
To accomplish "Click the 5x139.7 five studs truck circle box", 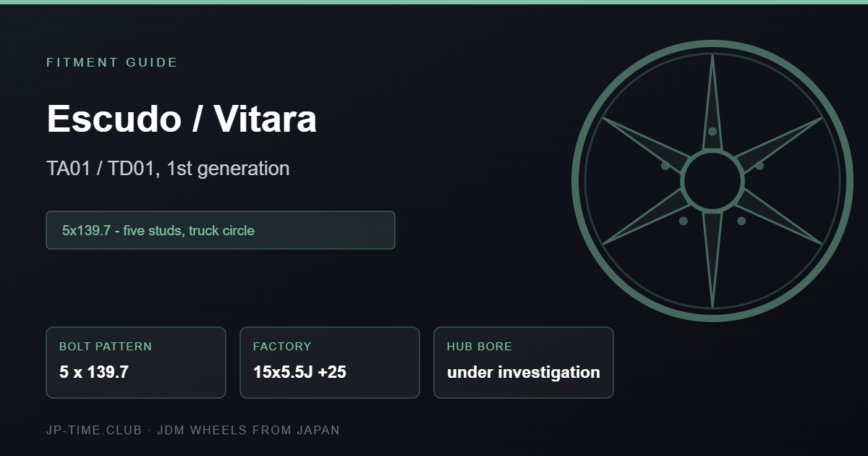I will [221, 230].
